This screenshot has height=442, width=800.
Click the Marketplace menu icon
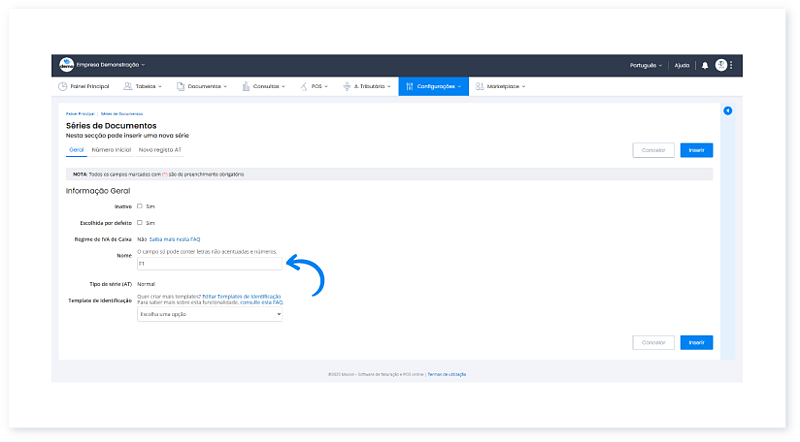[x=480, y=87]
